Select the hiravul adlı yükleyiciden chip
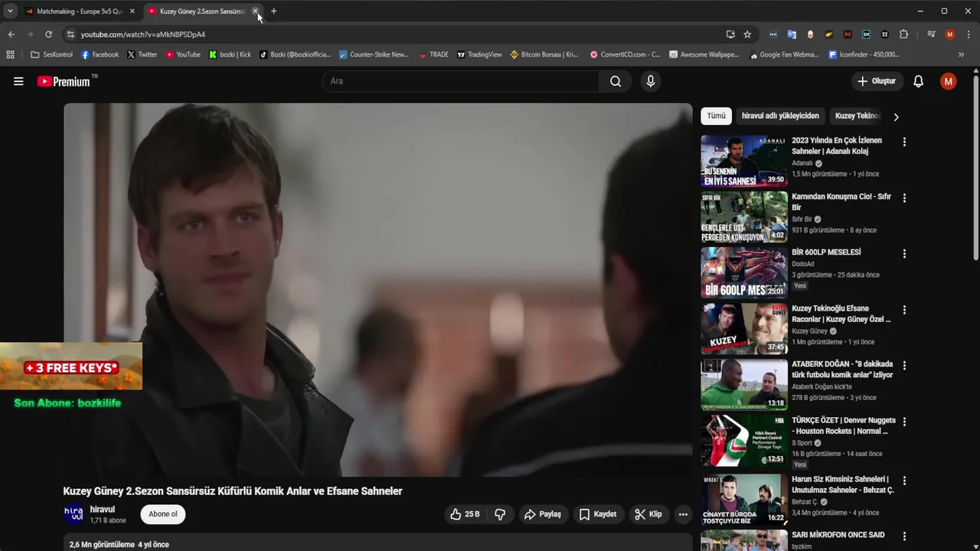 point(780,116)
